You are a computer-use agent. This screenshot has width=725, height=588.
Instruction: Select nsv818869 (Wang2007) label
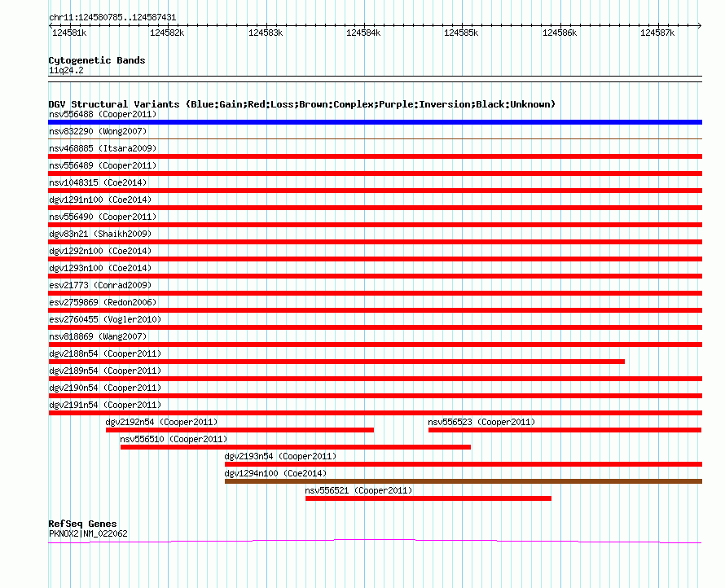(98, 336)
